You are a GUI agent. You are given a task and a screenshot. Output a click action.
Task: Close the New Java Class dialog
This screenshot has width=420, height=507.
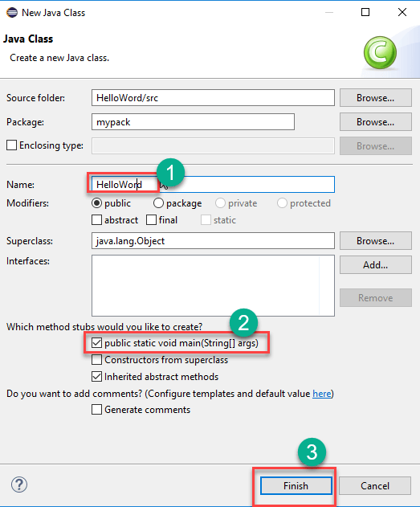[402, 12]
